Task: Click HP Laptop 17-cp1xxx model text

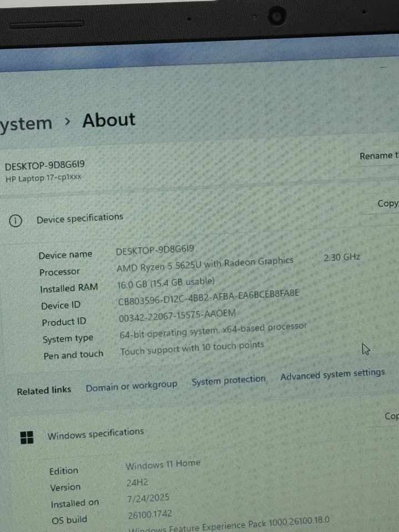Action: [43, 178]
